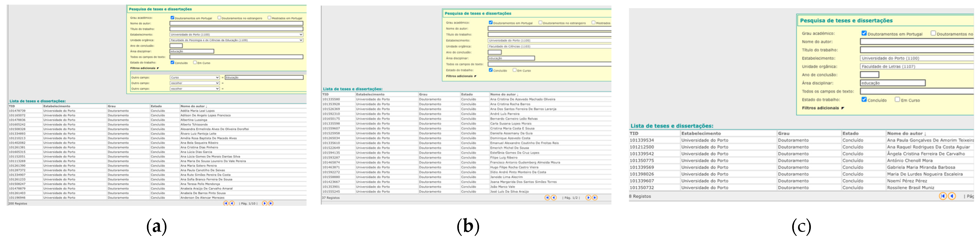Open record 'Adélia Maria Leal Lopes'

pos(197,111)
